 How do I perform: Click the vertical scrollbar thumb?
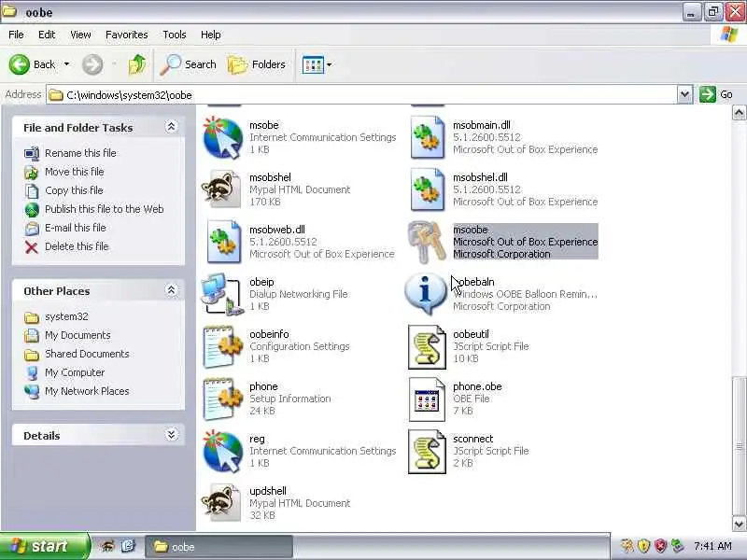point(739,446)
